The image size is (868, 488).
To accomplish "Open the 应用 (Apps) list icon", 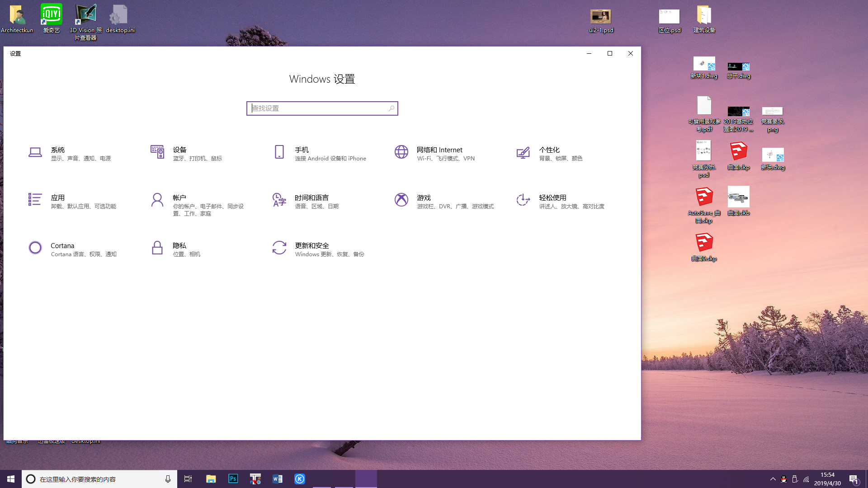I will pos(35,199).
